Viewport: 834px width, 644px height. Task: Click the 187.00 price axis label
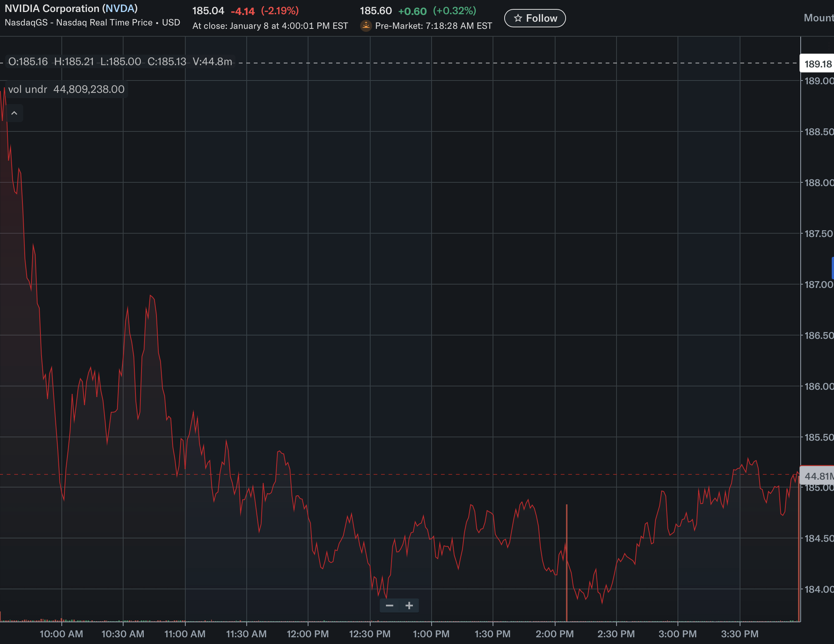(x=819, y=285)
